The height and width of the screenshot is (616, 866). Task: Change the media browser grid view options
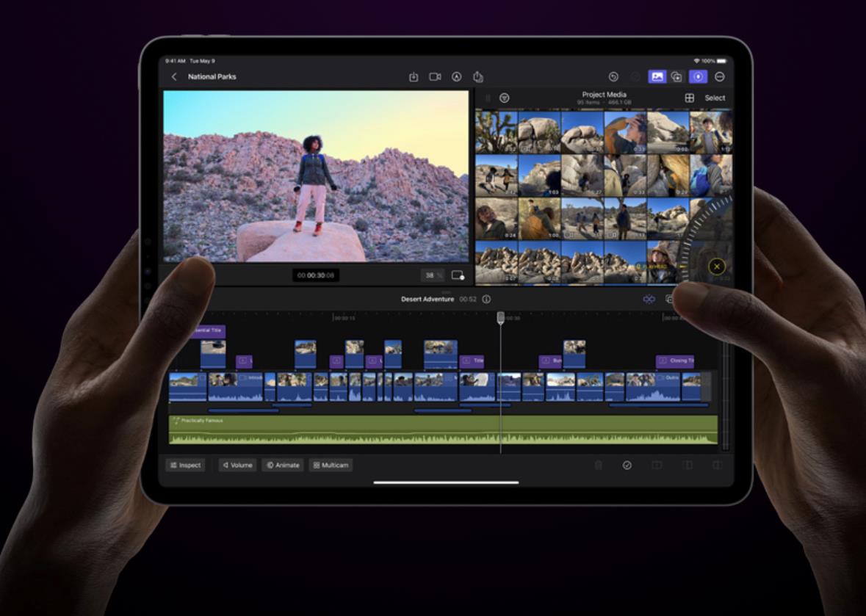[690, 98]
